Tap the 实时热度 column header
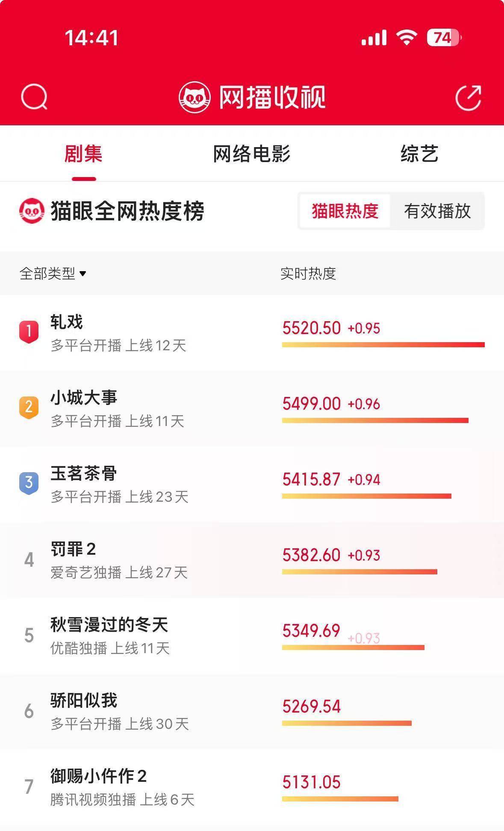 308,273
